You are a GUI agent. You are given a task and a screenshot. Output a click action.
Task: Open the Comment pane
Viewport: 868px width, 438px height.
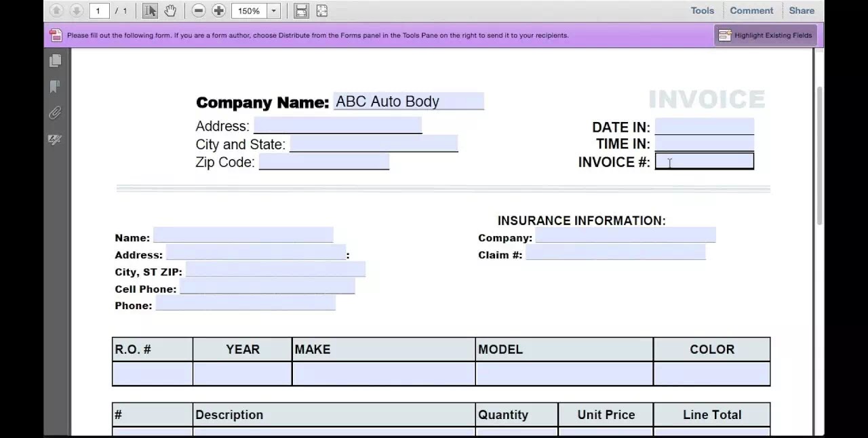tap(751, 11)
